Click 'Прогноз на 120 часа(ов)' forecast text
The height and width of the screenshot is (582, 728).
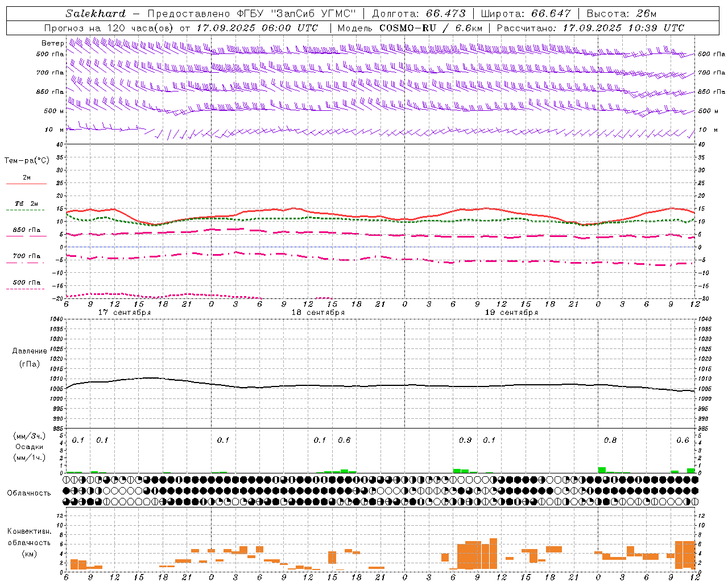coord(109,28)
